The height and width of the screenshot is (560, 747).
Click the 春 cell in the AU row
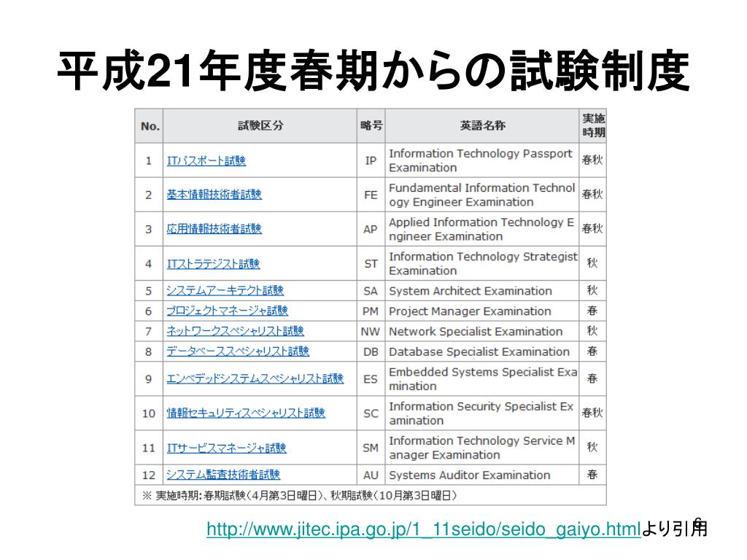[592, 475]
